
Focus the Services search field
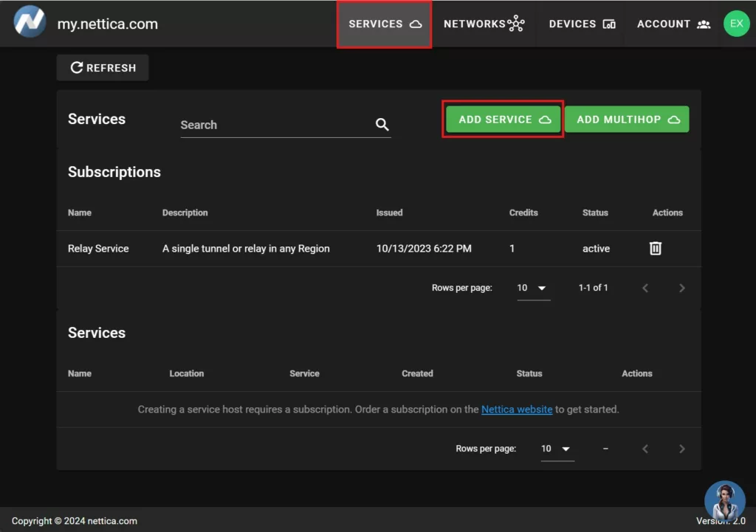click(x=273, y=125)
